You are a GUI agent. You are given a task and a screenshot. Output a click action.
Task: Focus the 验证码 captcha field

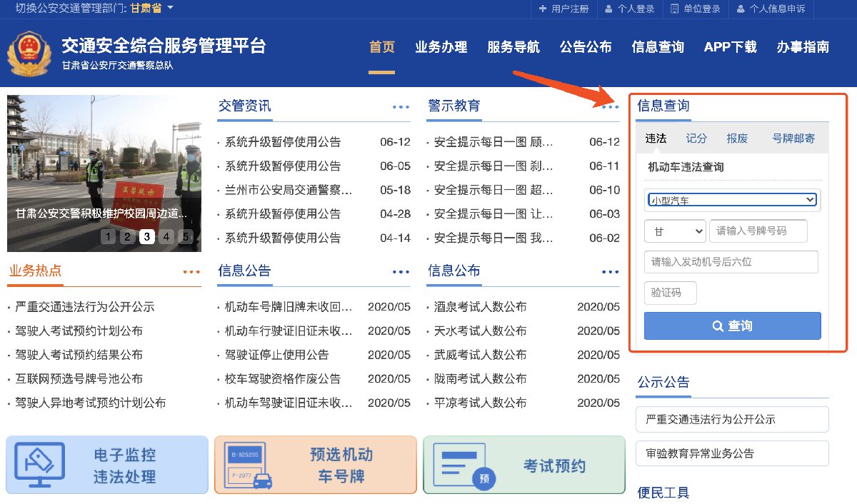[670, 293]
